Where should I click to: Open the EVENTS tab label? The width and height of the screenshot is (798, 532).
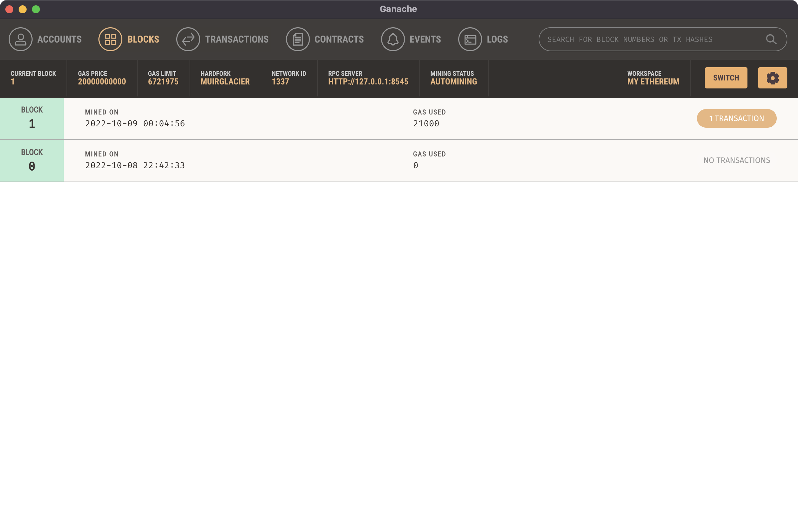[425, 39]
